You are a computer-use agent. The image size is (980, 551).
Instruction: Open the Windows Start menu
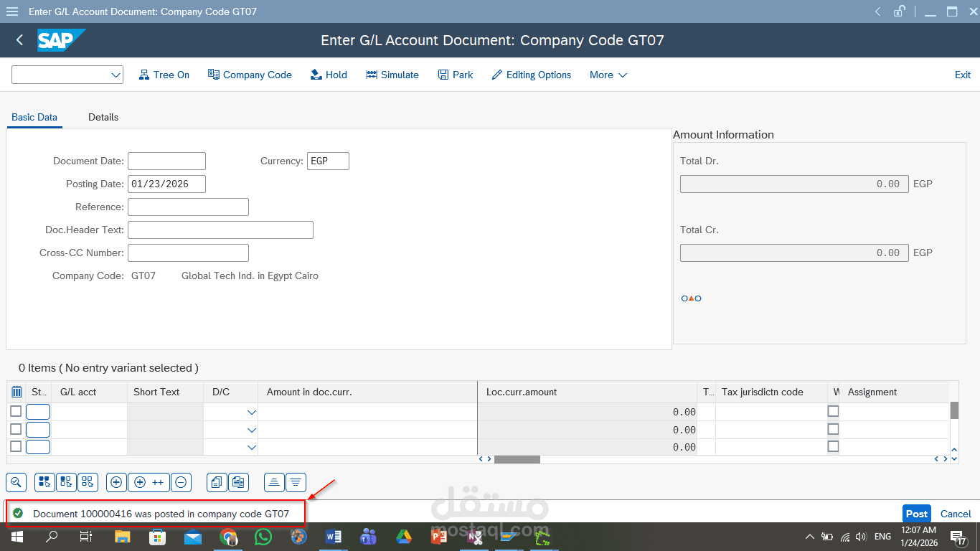point(17,537)
